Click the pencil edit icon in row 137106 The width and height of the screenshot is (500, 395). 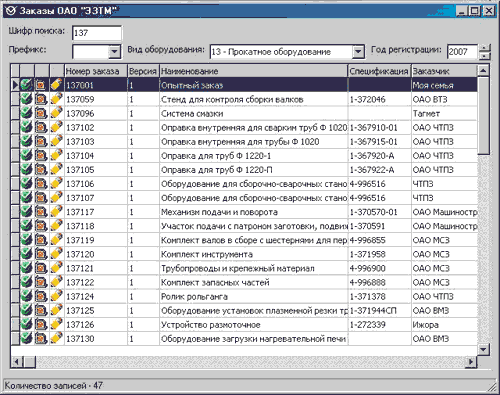[x=56, y=184]
